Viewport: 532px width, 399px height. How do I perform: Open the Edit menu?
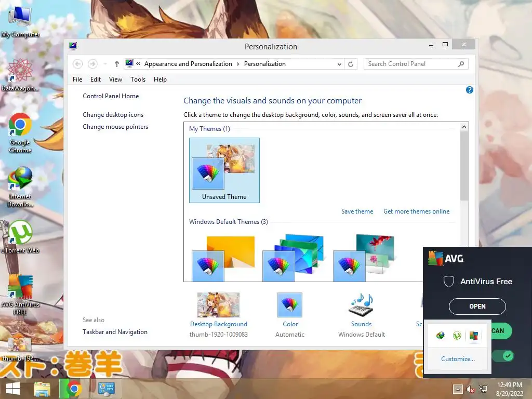pyautogui.click(x=96, y=79)
